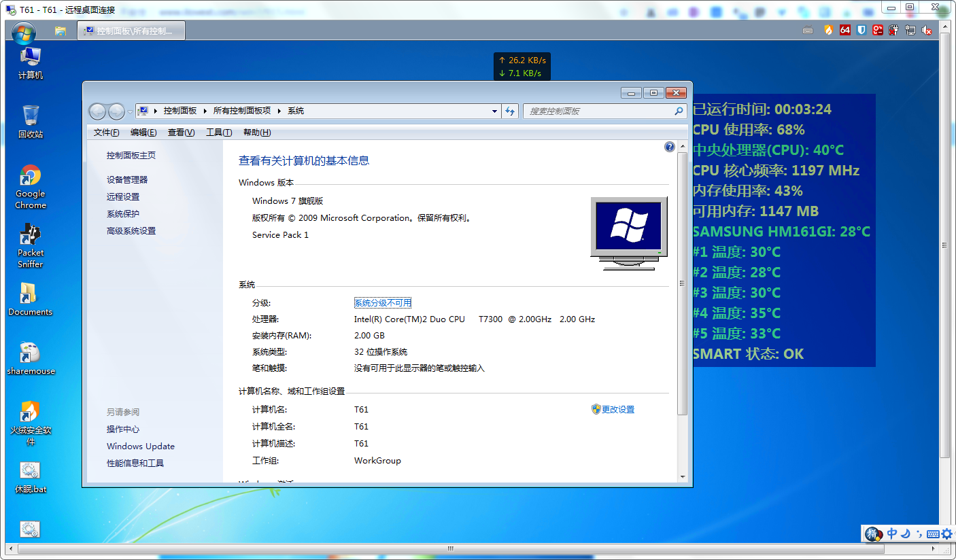Click the power plug tray icon
The image size is (956, 560).
(894, 31)
